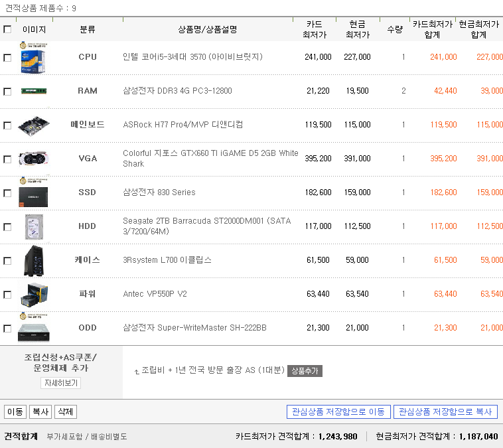This screenshot has width=503, height=448.
Task: Click 관심상품 저장함으로 복사 button
Action: click(445, 411)
